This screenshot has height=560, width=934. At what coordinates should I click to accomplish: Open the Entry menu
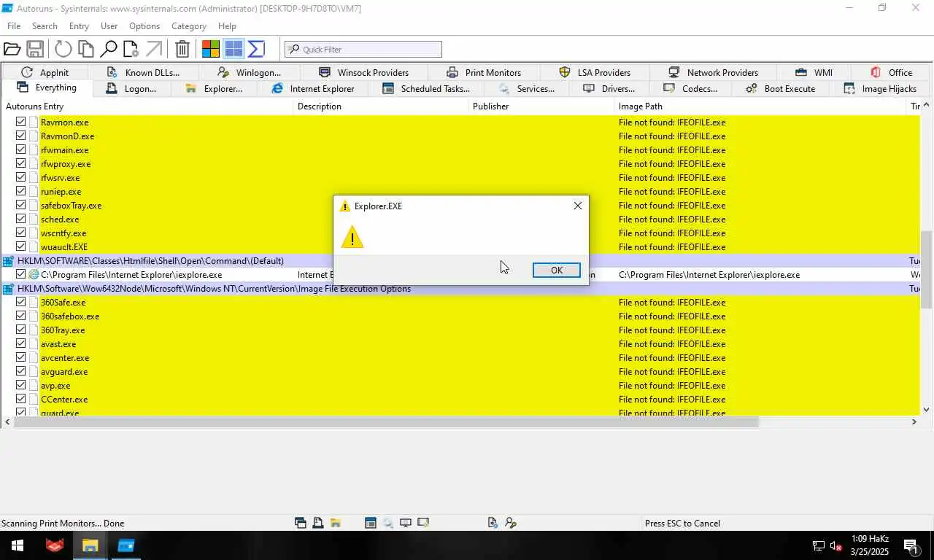coord(79,26)
